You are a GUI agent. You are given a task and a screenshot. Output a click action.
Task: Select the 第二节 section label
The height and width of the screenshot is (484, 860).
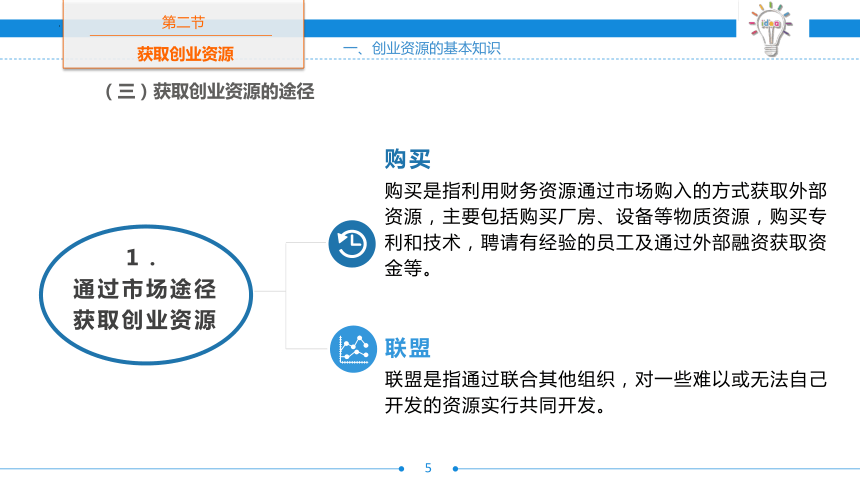[x=183, y=22]
